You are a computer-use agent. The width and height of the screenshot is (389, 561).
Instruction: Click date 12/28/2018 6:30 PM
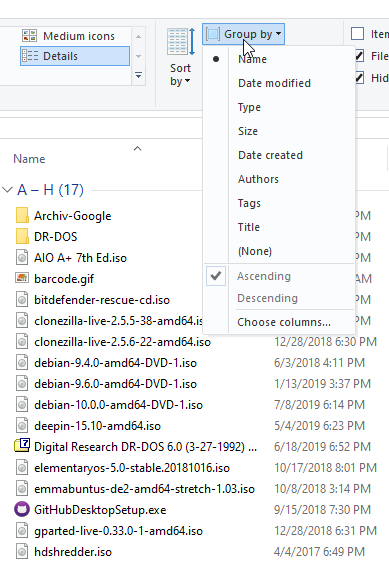(325, 342)
